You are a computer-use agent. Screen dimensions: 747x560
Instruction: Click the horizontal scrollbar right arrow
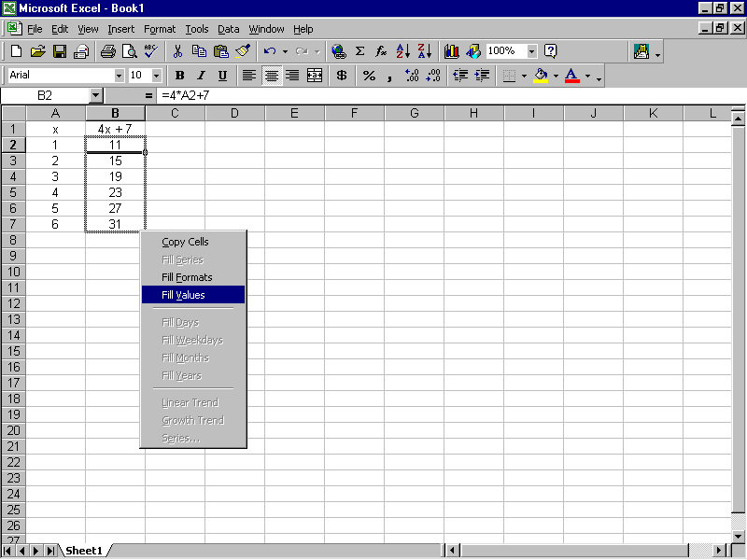click(x=721, y=551)
